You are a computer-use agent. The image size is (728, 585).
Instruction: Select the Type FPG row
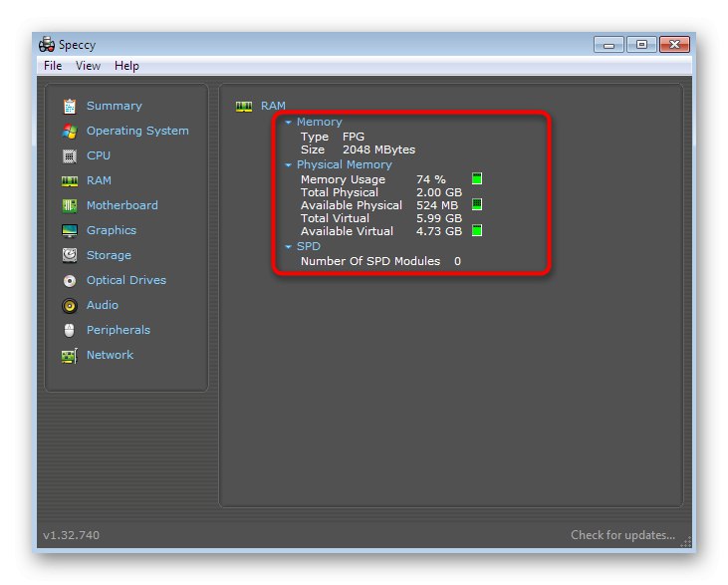click(x=333, y=137)
